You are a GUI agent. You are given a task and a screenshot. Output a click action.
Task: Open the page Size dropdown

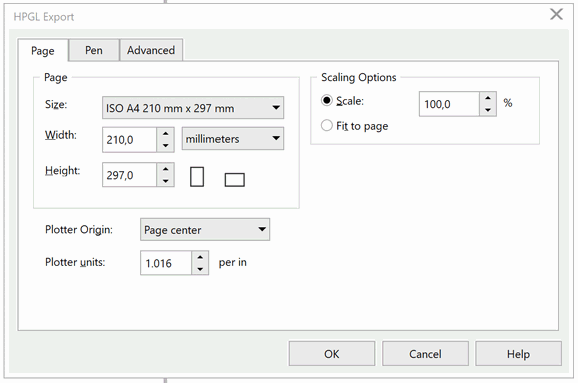193,108
